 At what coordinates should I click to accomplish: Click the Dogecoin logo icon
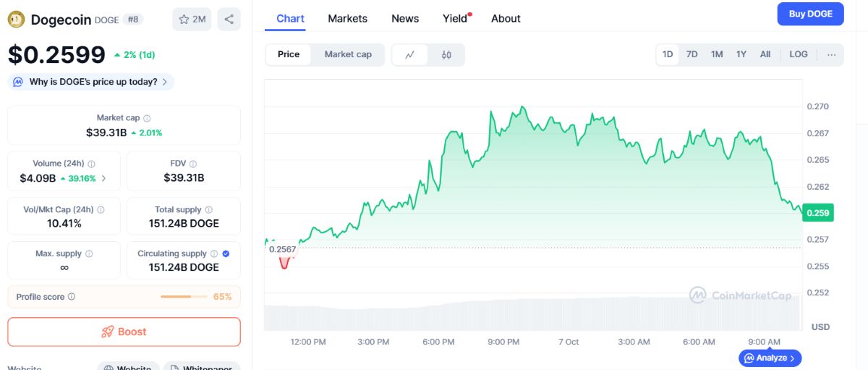point(16,20)
